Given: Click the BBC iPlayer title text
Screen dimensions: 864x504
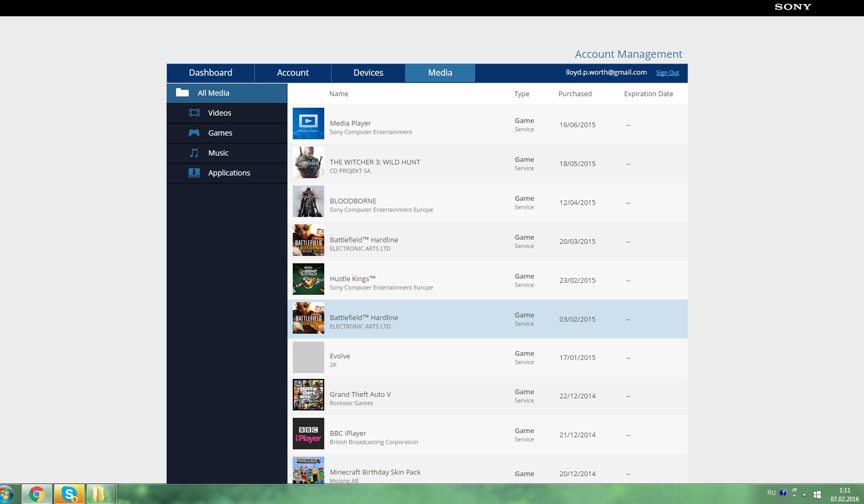Looking at the screenshot, I should coord(348,433).
